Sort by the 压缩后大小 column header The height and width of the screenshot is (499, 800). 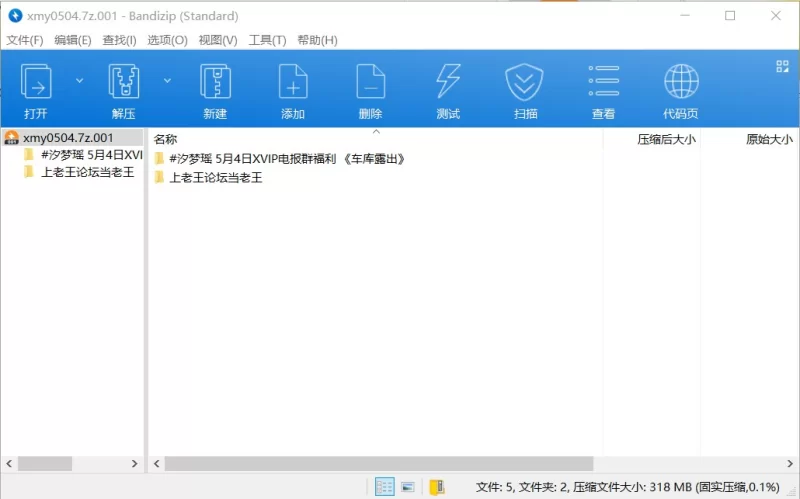coord(666,139)
